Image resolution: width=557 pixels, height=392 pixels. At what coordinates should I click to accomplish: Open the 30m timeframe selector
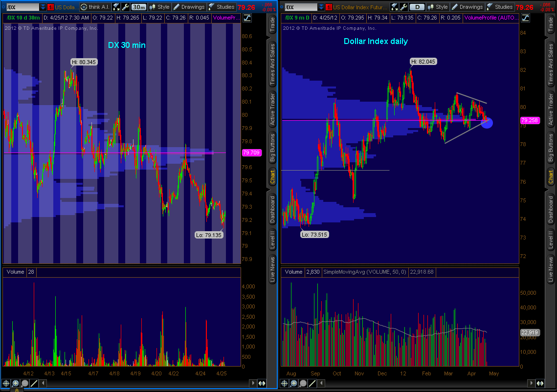pos(138,7)
